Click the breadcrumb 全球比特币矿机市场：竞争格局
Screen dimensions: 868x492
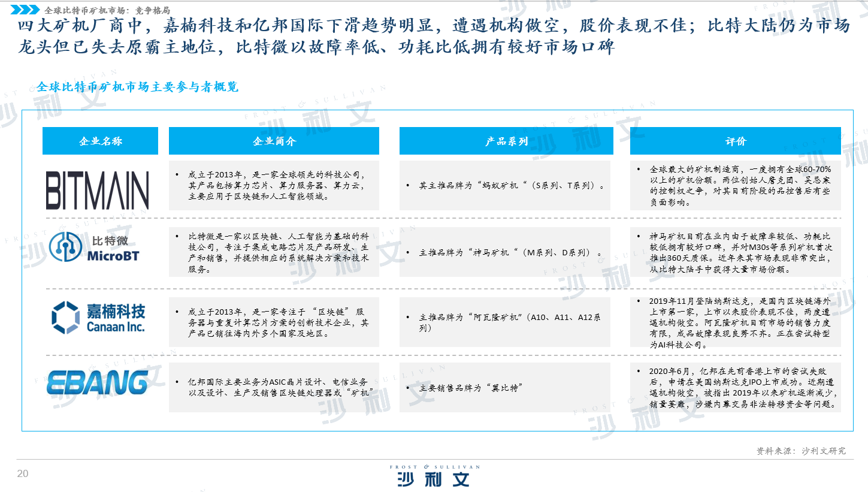(107, 10)
